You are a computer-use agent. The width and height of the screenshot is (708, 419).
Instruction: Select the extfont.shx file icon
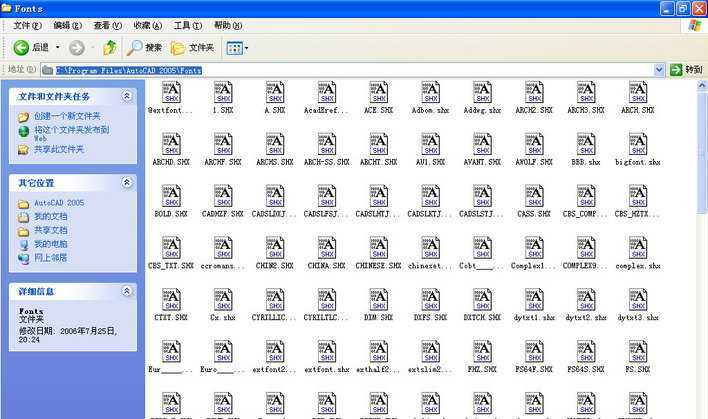[327, 352]
